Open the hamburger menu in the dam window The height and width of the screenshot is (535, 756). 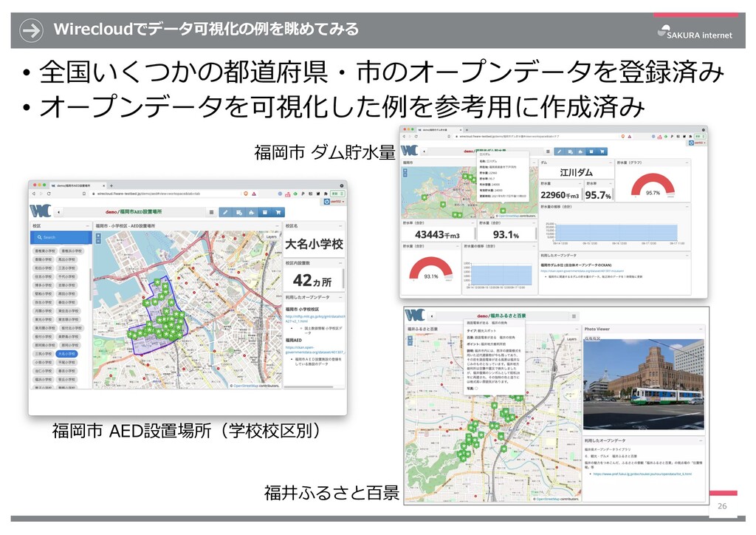tap(548, 151)
